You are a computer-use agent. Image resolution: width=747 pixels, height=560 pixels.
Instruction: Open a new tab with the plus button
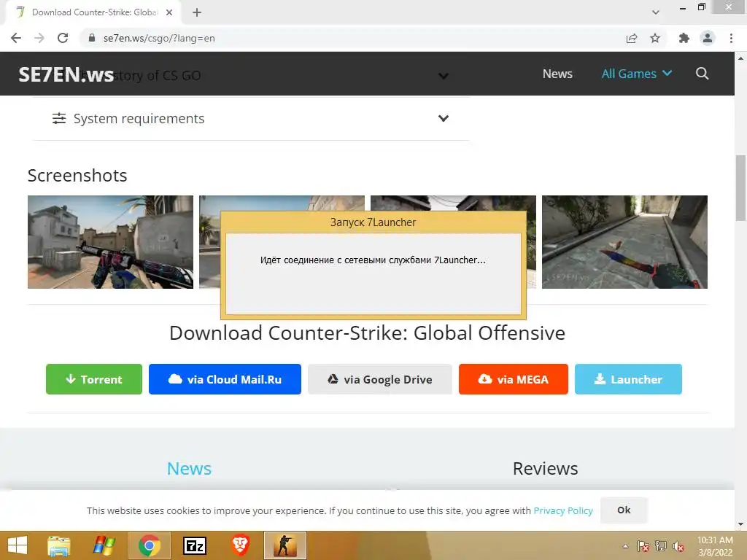tap(197, 12)
